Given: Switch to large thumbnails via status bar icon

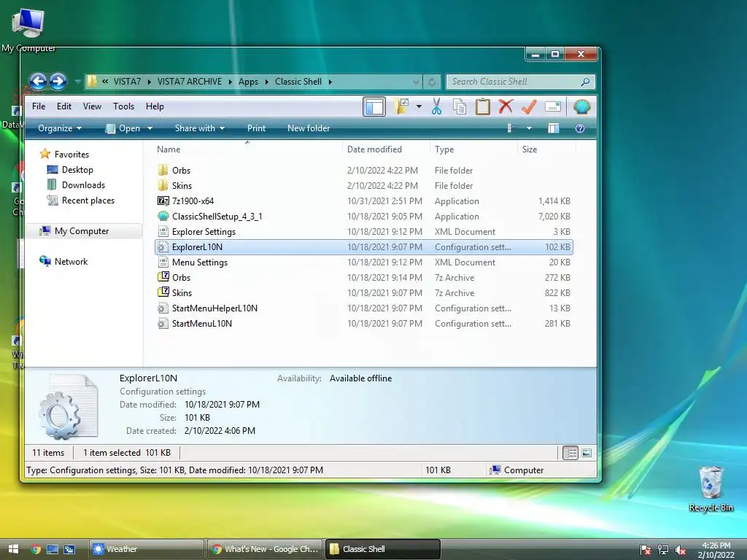Looking at the screenshot, I should [587, 453].
